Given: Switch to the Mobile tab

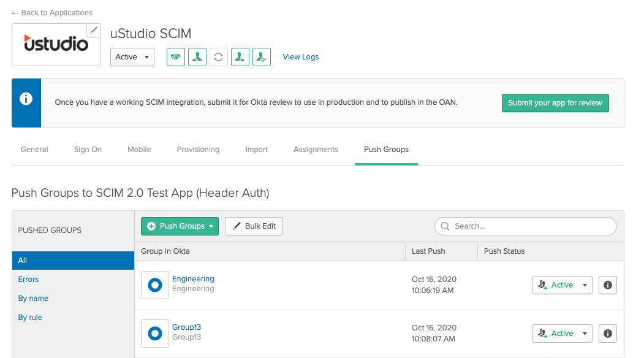Looking at the screenshot, I should (x=139, y=150).
